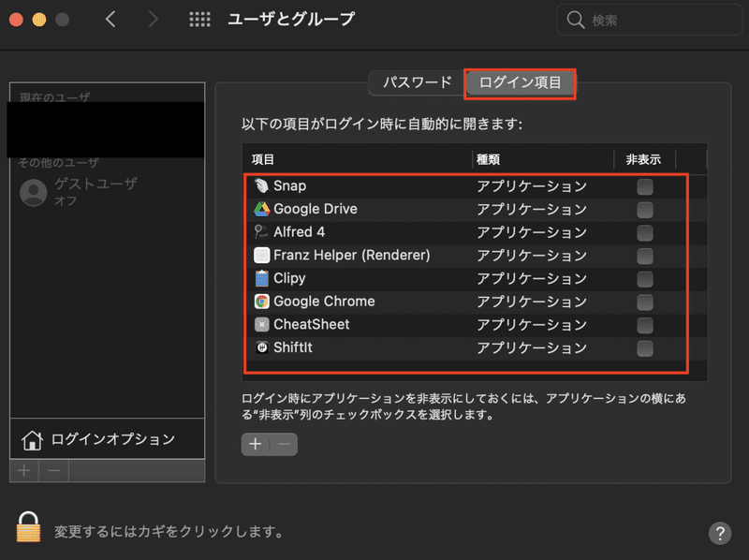Viewport: 749px width, 560px height.
Task: Switch to the パスワード tab
Action: pyautogui.click(x=417, y=82)
